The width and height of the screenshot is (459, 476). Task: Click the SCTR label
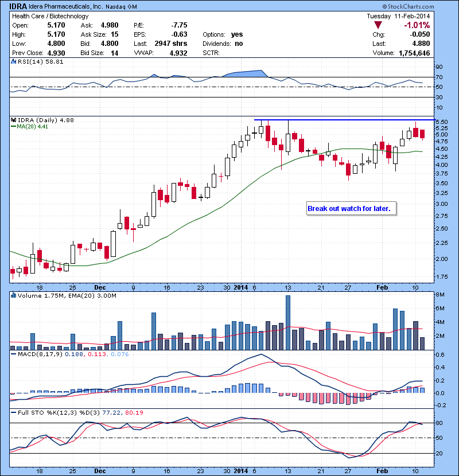(x=211, y=53)
